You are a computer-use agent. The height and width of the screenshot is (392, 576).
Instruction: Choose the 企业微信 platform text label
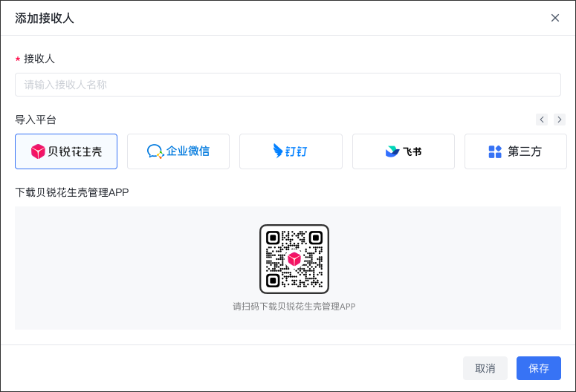187,151
